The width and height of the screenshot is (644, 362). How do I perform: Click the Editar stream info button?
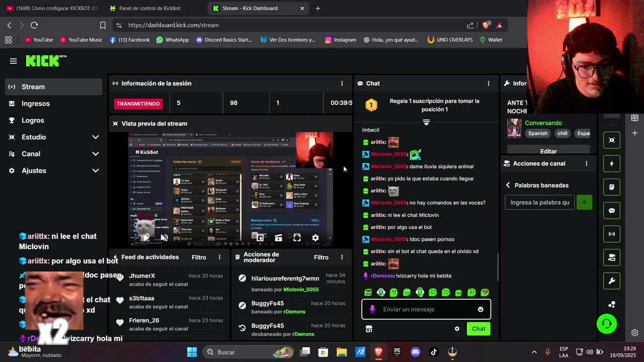click(x=548, y=151)
